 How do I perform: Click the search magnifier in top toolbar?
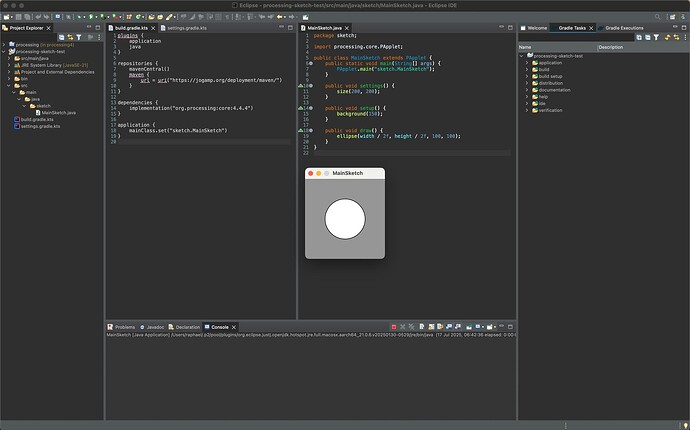coord(657,17)
